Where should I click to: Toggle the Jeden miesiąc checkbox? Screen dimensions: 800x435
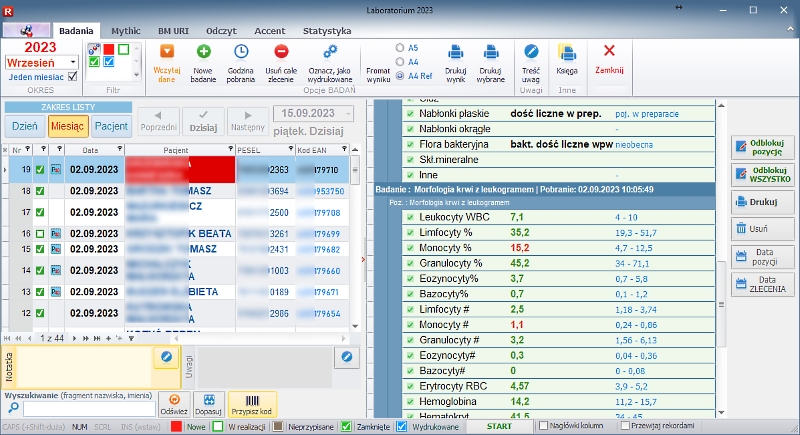coord(71,77)
